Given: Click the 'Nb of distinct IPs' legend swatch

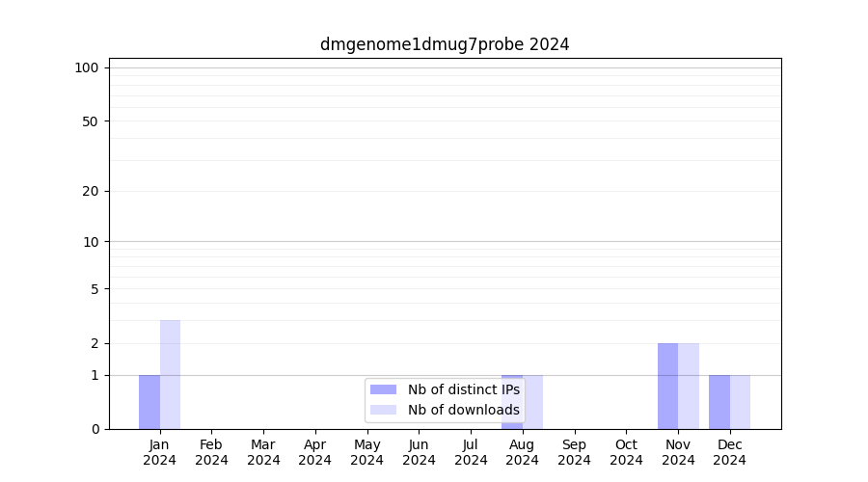Looking at the screenshot, I should [x=383, y=389].
